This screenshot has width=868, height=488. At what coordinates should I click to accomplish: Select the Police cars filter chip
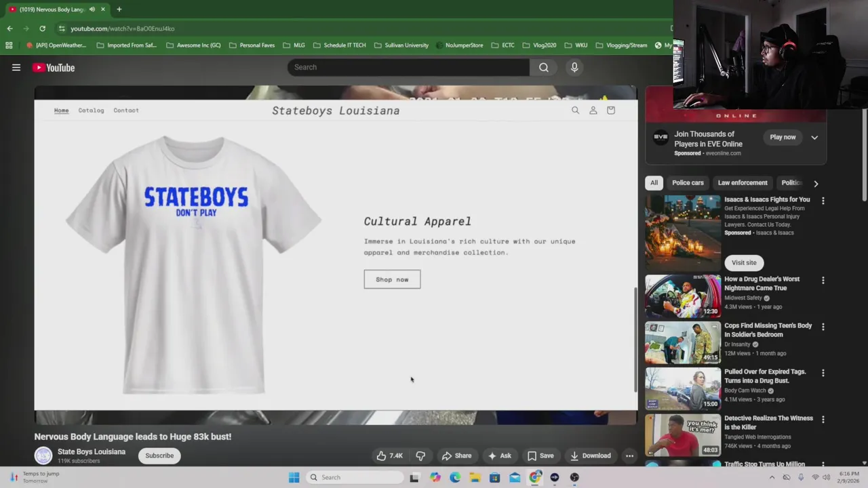[x=688, y=182]
